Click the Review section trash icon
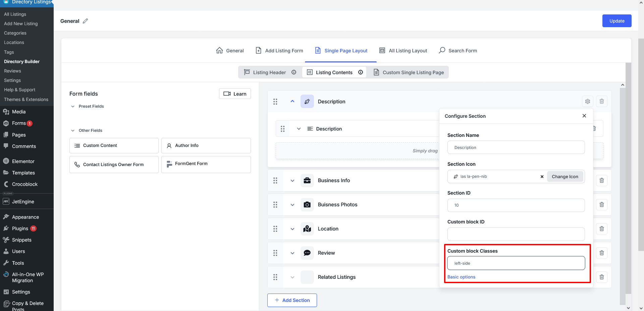The height and width of the screenshot is (311, 644). (601, 253)
